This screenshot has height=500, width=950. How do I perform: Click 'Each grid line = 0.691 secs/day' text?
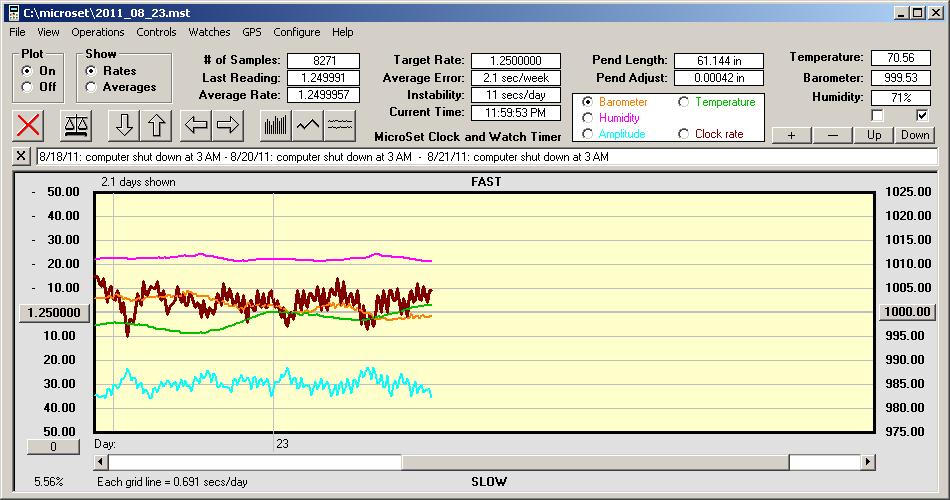point(172,482)
